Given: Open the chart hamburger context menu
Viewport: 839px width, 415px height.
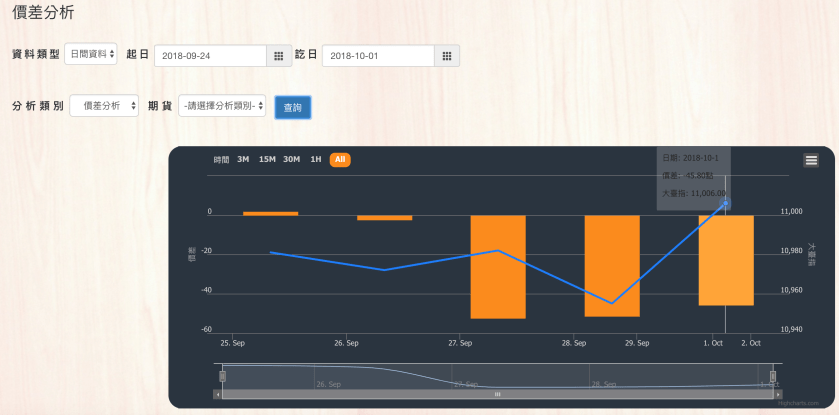Looking at the screenshot, I should click(x=811, y=160).
